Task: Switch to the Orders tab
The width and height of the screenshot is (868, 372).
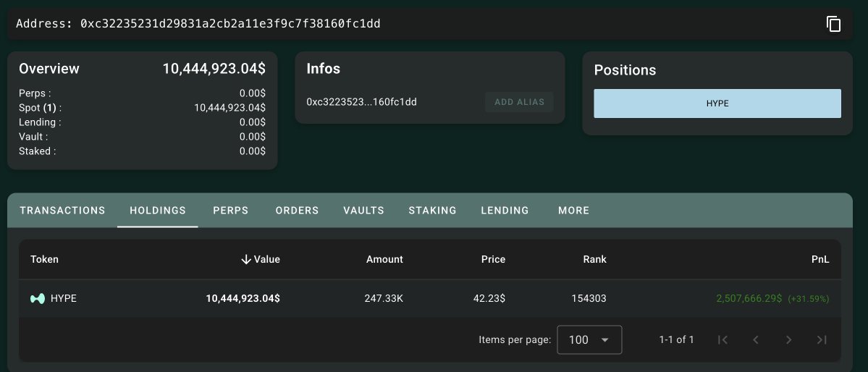Action: 297,211
